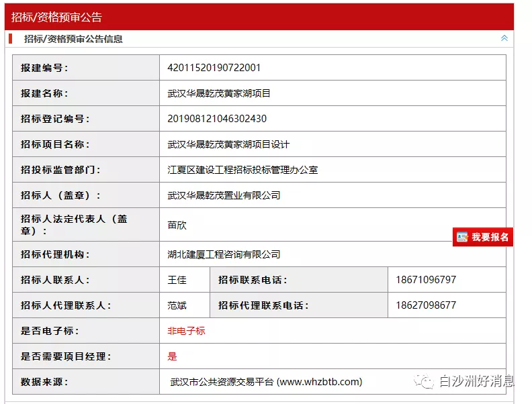Click the 我要报名 registration button

(482, 237)
